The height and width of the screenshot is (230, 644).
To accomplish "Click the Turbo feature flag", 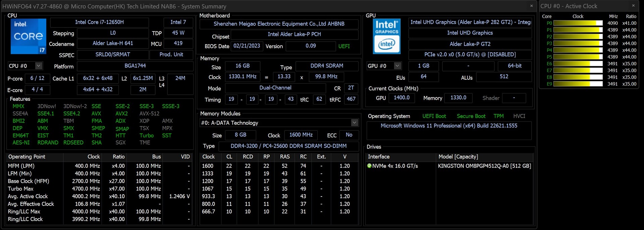I will click(147, 136).
